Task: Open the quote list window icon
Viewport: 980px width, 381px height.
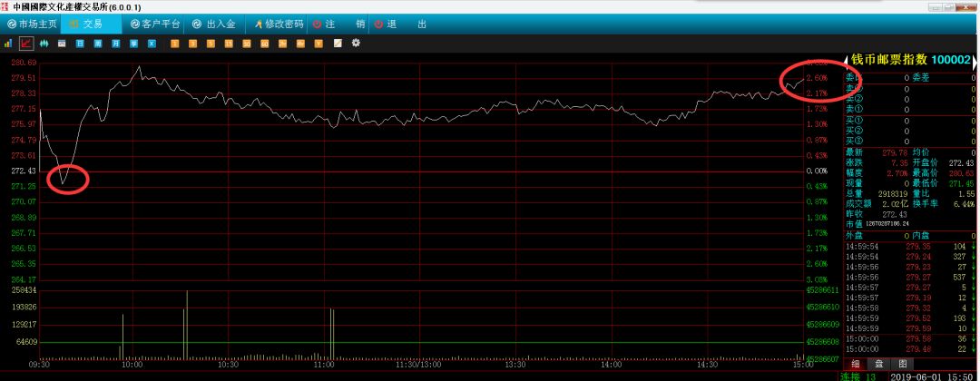Action: [62, 44]
